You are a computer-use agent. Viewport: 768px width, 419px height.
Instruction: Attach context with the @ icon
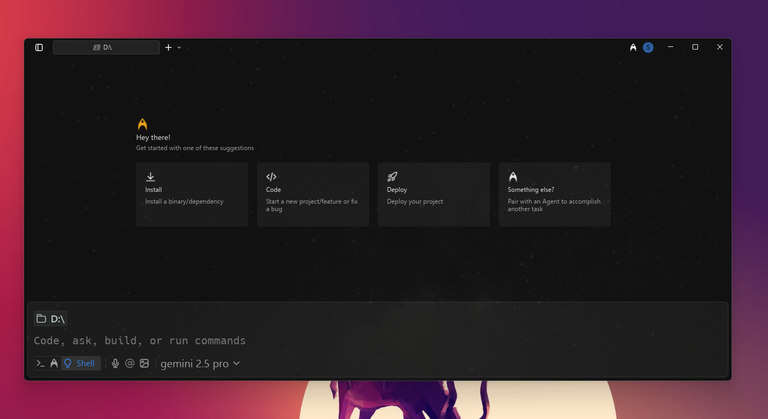click(x=130, y=364)
